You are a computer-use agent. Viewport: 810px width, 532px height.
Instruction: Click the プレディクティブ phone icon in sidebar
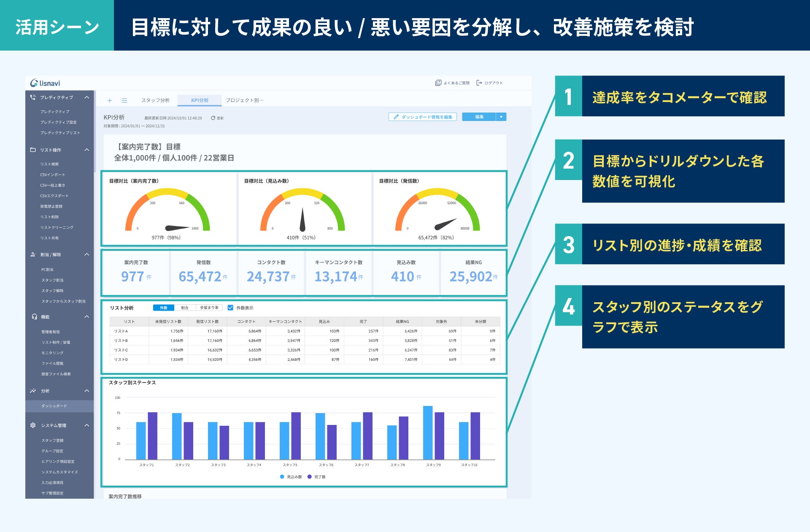pyautogui.click(x=33, y=97)
